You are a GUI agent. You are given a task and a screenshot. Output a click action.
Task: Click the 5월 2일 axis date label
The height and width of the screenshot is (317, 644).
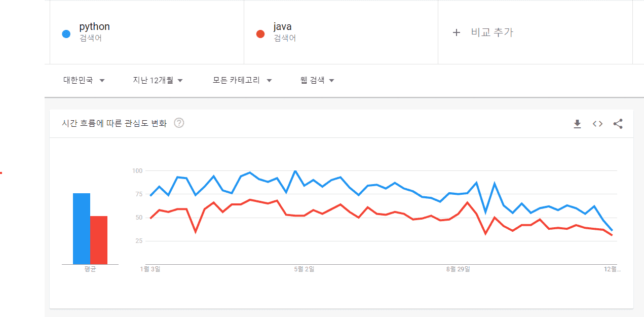[304, 269]
